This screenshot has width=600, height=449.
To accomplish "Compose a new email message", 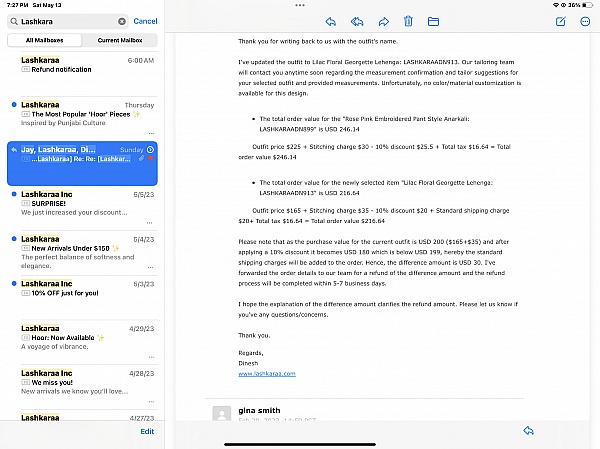I will [560, 21].
